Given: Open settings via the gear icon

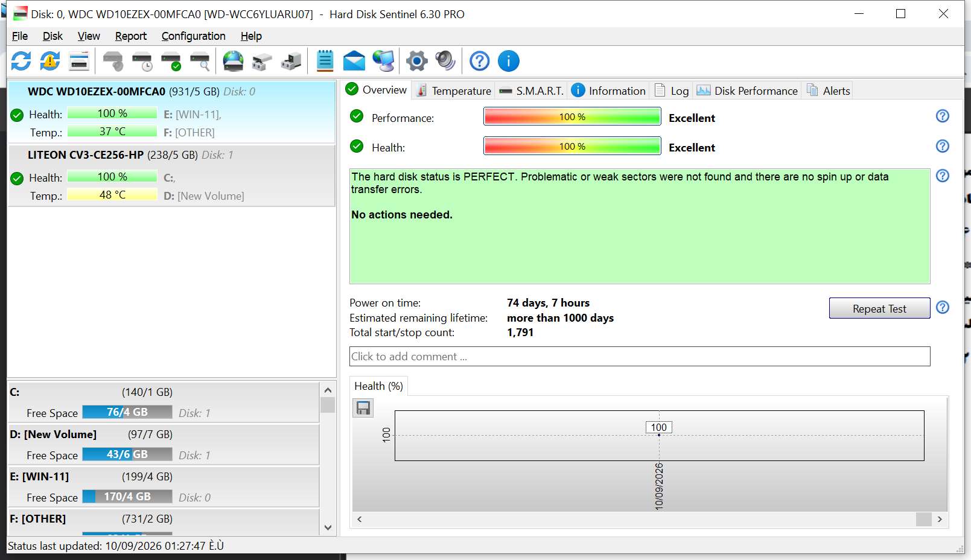Looking at the screenshot, I should [x=416, y=61].
